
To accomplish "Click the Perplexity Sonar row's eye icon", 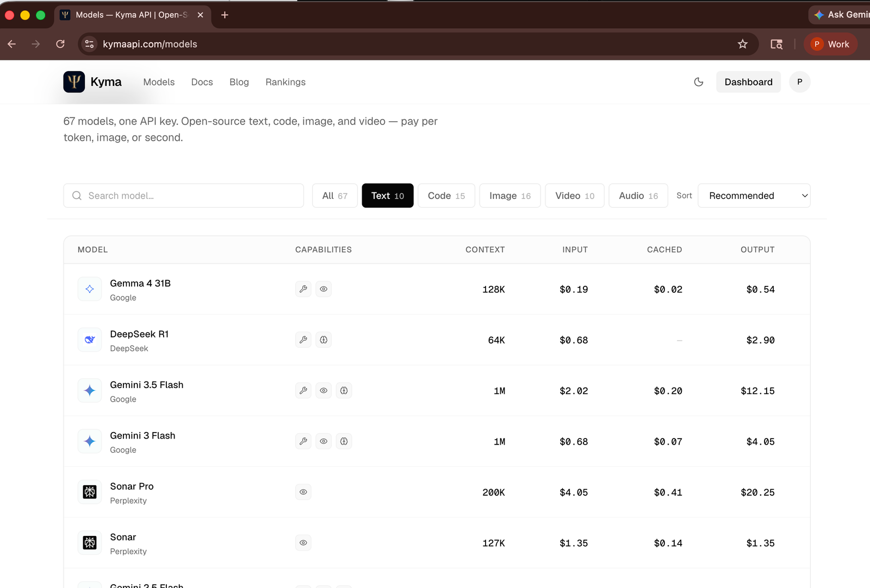I will [303, 543].
